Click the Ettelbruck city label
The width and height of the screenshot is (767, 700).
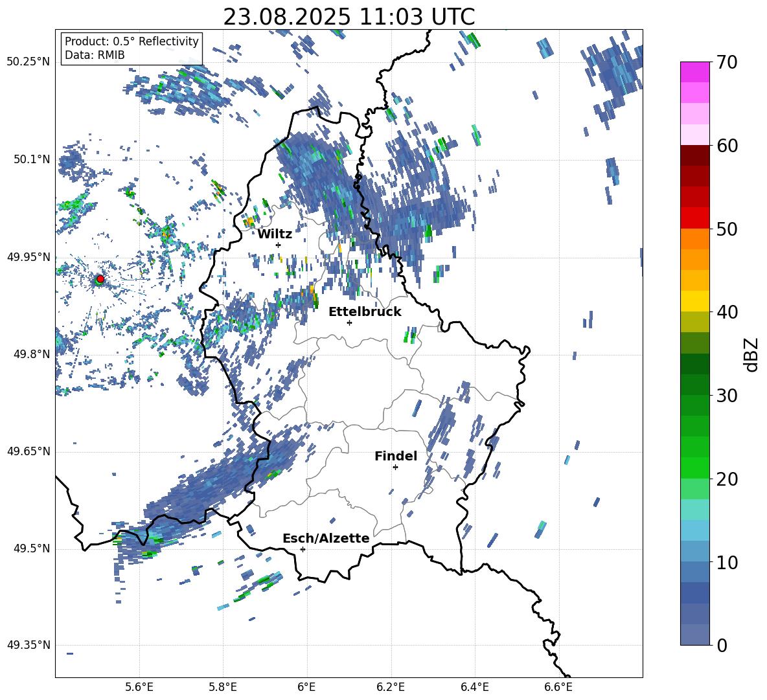pos(365,312)
